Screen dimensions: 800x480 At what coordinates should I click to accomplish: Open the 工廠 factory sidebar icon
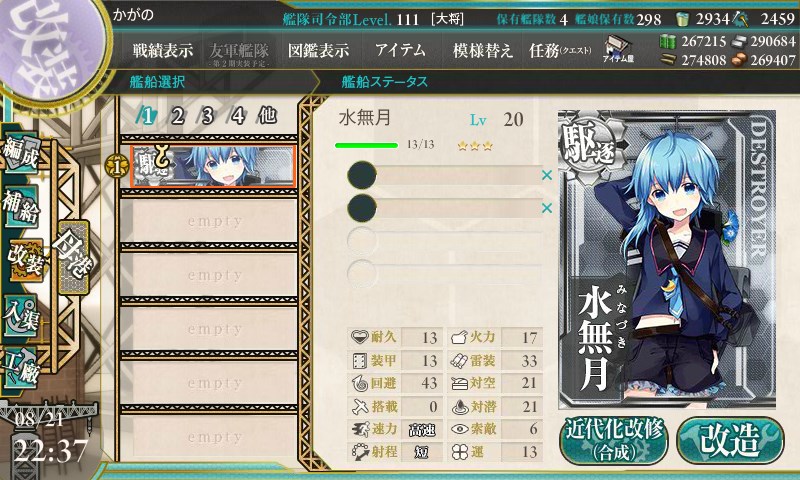[20, 367]
